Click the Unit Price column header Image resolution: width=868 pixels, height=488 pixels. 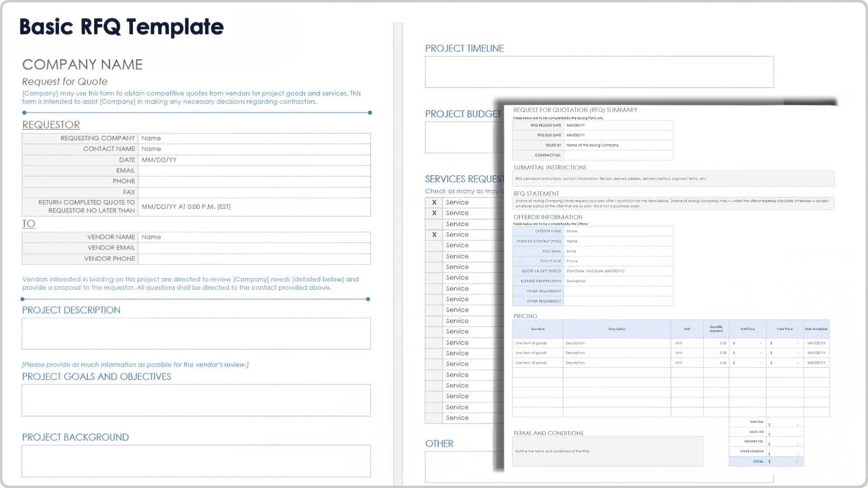(748, 329)
